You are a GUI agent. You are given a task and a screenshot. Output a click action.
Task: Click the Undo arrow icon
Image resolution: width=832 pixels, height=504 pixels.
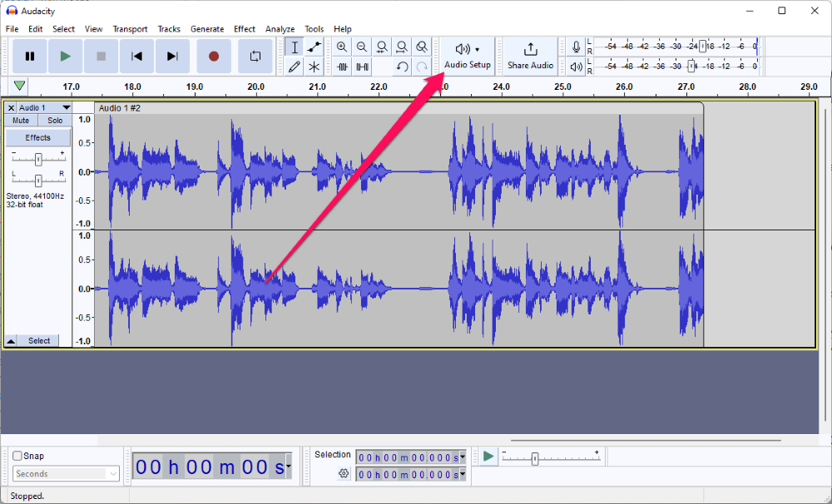click(402, 67)
